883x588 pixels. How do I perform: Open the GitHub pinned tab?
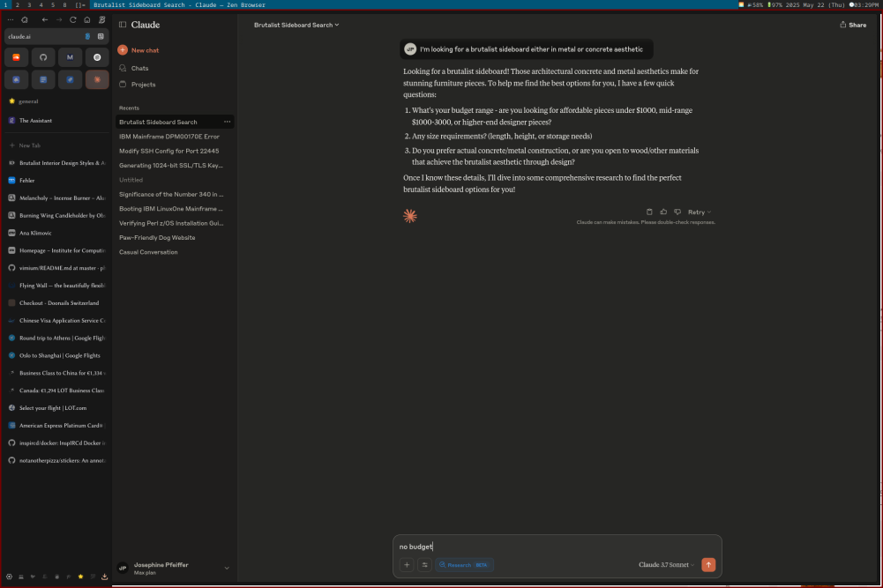pyautogui.click(x=44, y=57)
